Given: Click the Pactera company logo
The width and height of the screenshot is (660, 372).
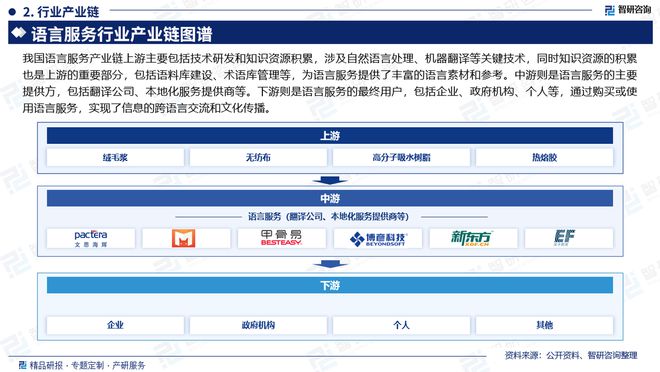Looking at the screenshot, I should click(91, 238).
